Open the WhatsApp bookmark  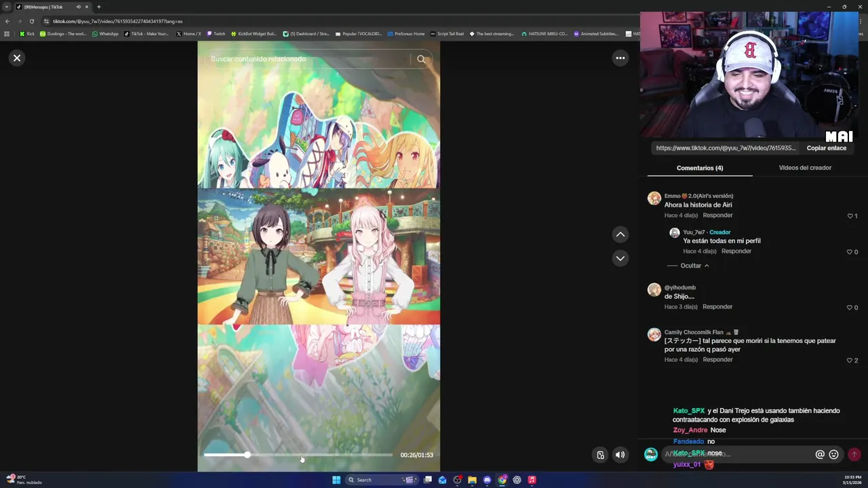tap(105, 34)
